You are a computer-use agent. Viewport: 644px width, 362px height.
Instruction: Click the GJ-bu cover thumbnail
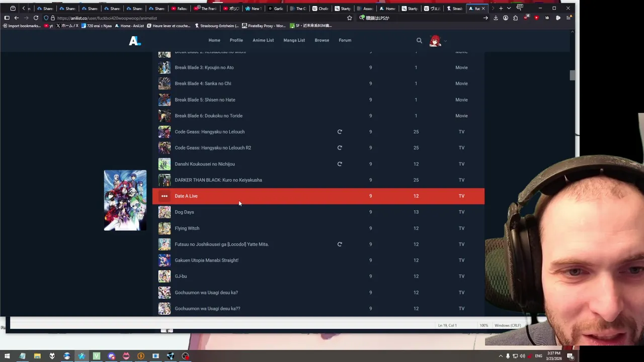pos(165,277)
